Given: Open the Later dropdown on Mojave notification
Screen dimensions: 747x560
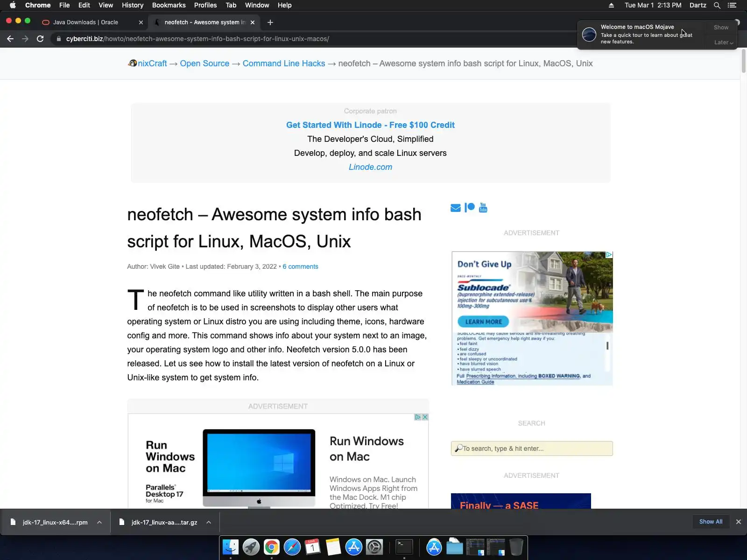Looking at the screenshot, I should [723, 42].
